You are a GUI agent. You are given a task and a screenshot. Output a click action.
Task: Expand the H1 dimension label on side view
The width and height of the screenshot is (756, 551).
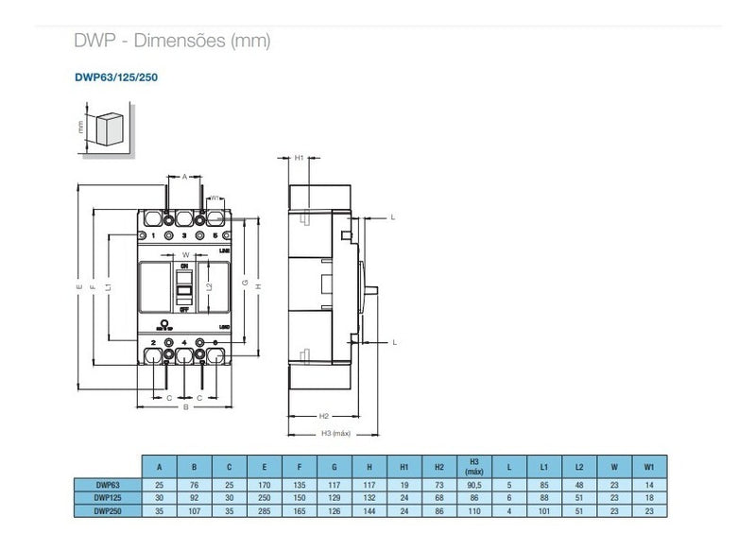click(298, 156)
